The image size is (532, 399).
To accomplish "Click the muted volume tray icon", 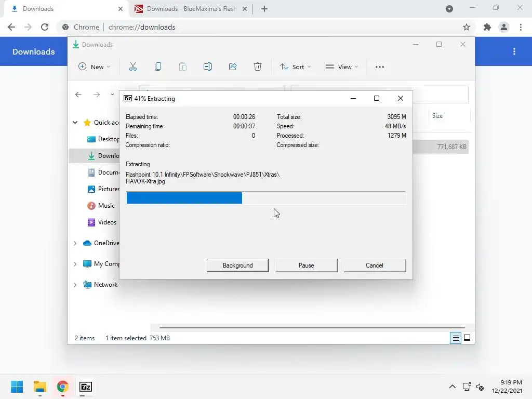I will pyautogui.click(x=480, y=387).
